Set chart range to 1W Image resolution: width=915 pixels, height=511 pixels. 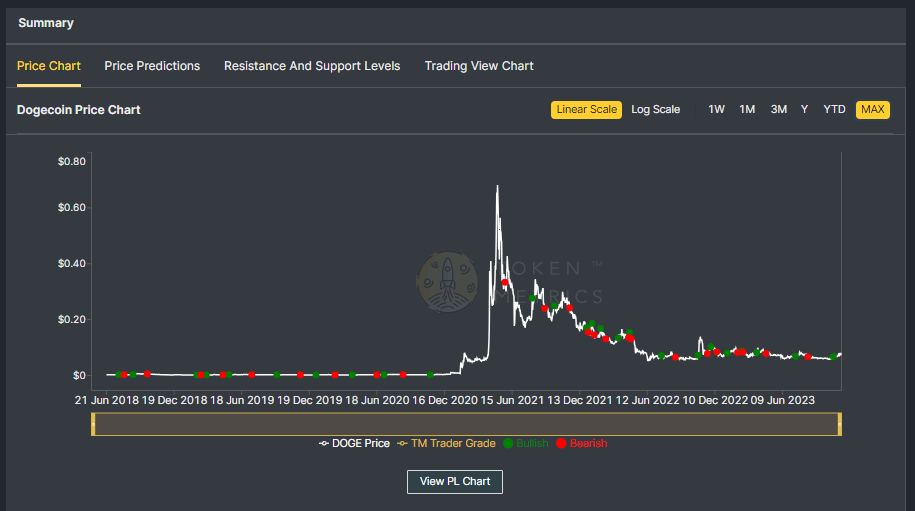click(716, 110)
